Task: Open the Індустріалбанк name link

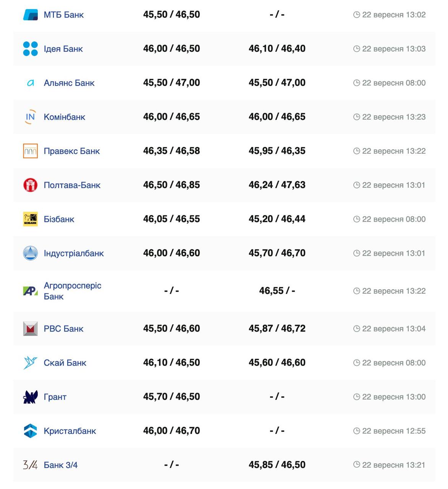Action: tap(74, 253)
